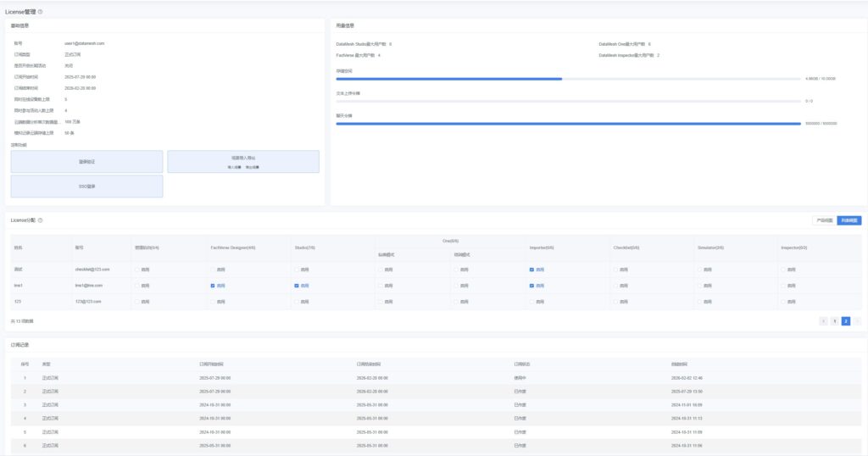Click the SSO登录 feature button
868x456 pixels.
pos(86,186)
